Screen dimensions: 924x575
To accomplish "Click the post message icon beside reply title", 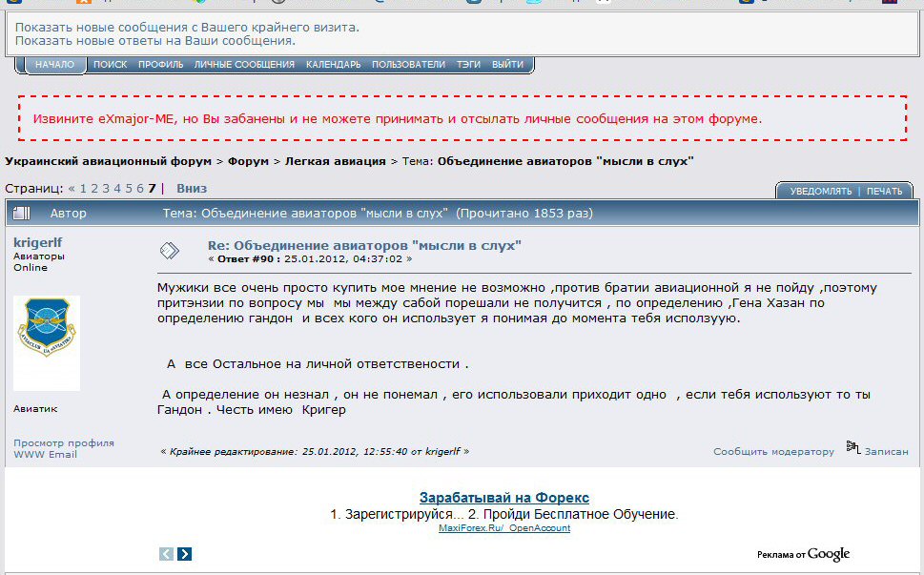I will 169,251.
